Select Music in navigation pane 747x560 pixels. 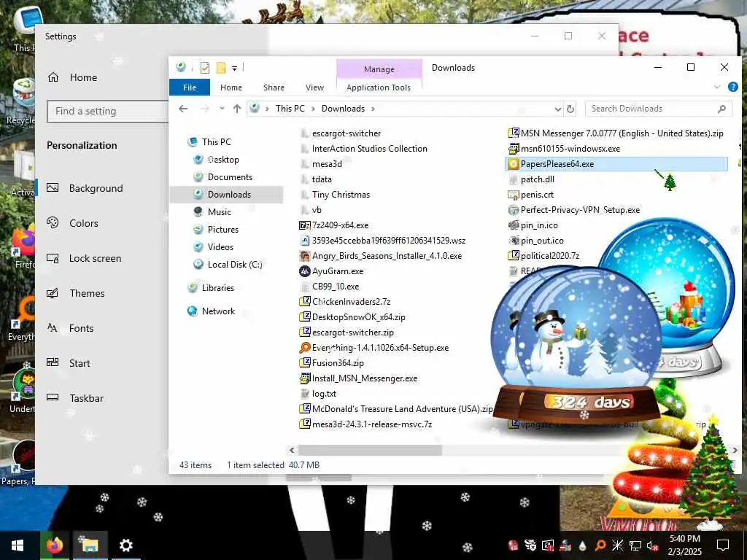coord(219,212)
